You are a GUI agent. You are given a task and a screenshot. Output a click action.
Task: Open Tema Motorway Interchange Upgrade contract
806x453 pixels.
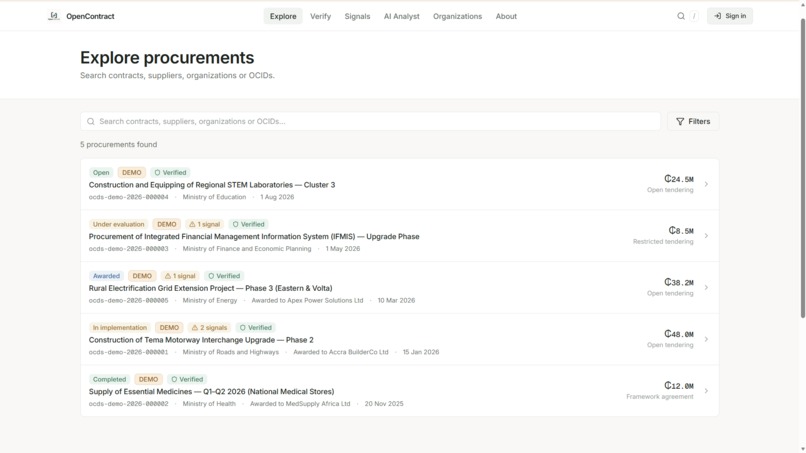pos(201,340)
